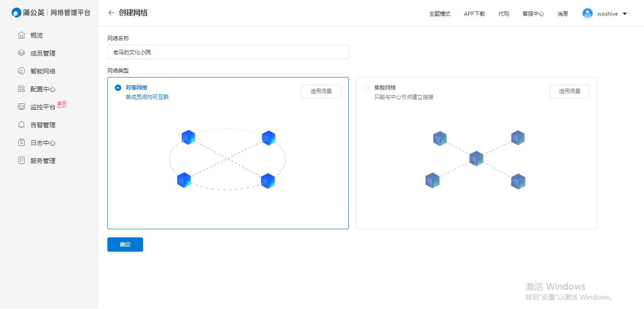Click the alarm management bell icon
The image size is (644, 309).
[x=21, y=125]
